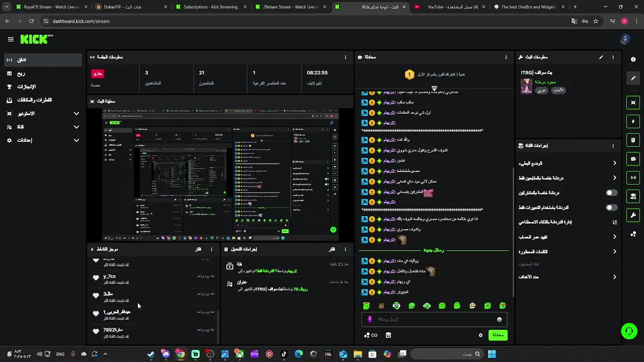The image size is (644, 362).
Task: Switch to the YouTube watch history browser tab
Action: coord(449,7)
